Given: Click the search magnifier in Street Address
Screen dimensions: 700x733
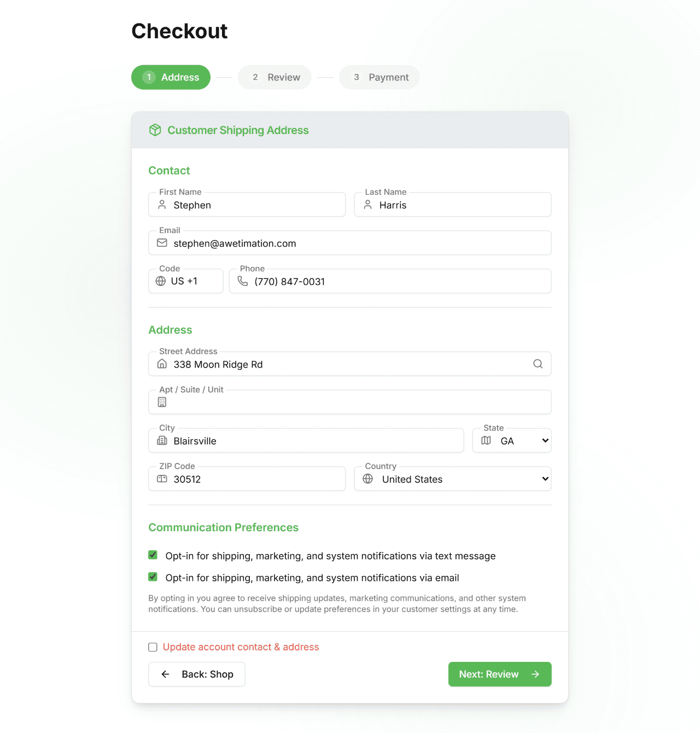Looking at the screenshot, I should coord(538,364).
